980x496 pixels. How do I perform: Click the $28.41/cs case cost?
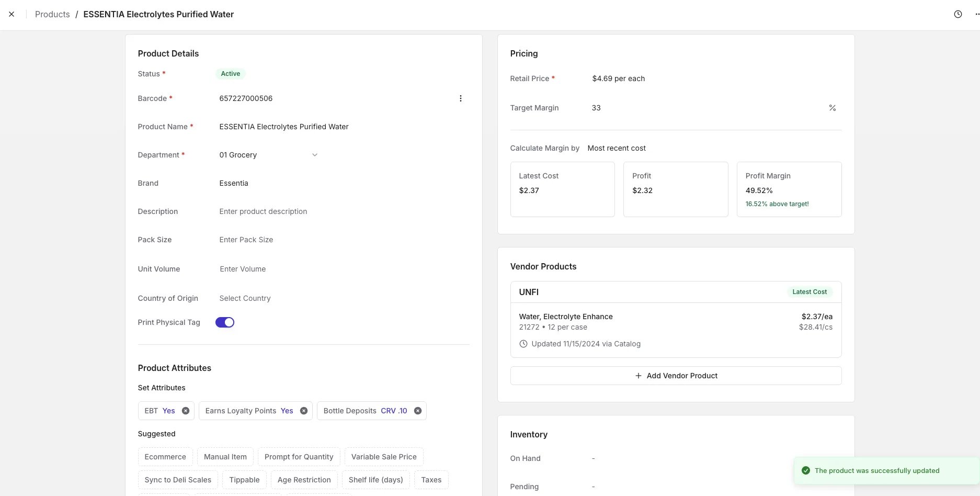(816, 327)
